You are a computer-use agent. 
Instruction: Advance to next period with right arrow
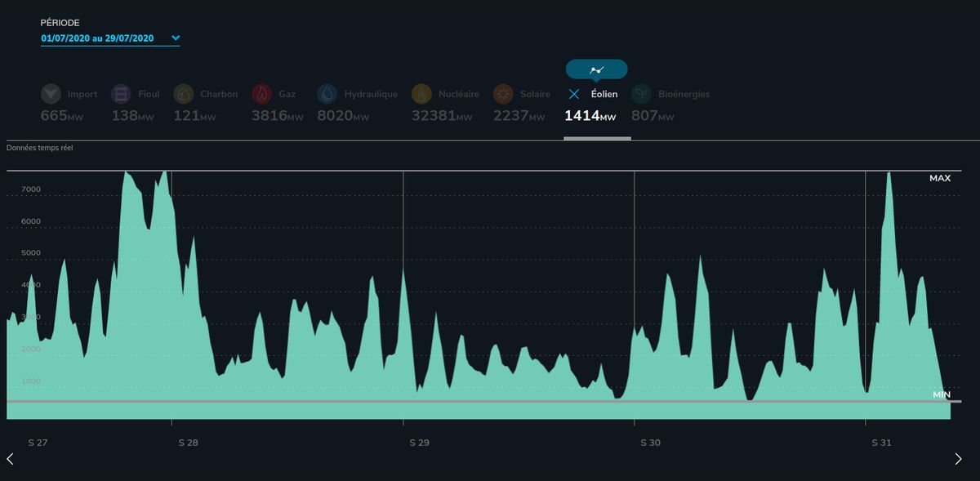coord(958,459)
